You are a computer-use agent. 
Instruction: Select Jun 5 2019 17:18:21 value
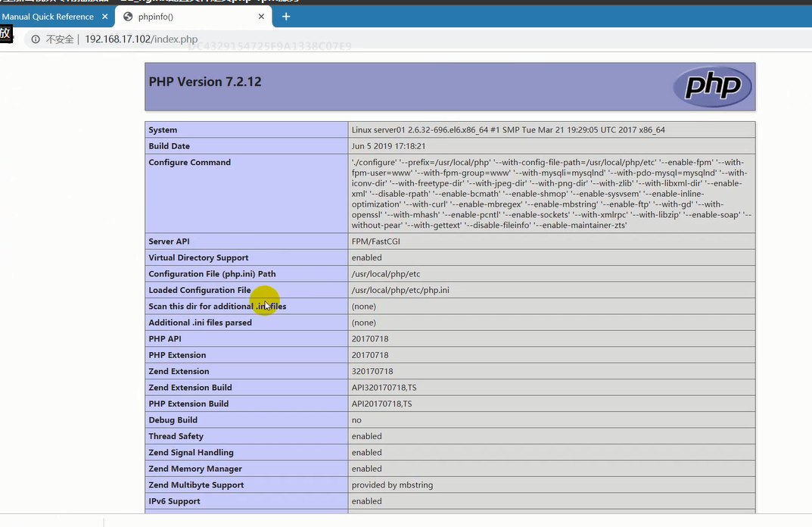[x=388, y=146]
